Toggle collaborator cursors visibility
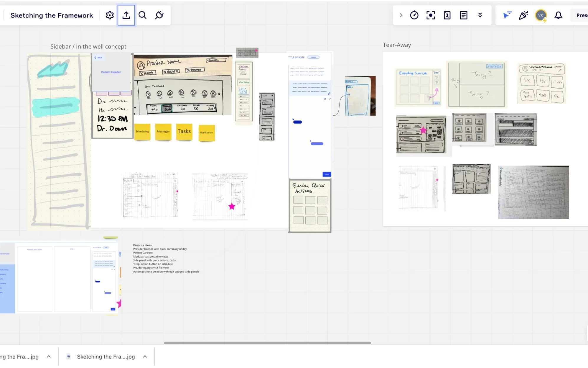Viewport: 588px width, 368px height. pyautogui.click(x=507, y=15)
